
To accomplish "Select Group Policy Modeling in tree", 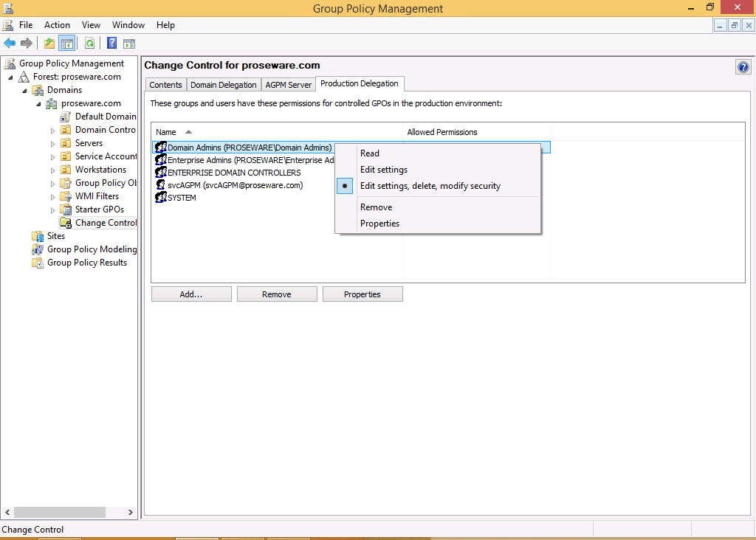I will click(92, 249).
